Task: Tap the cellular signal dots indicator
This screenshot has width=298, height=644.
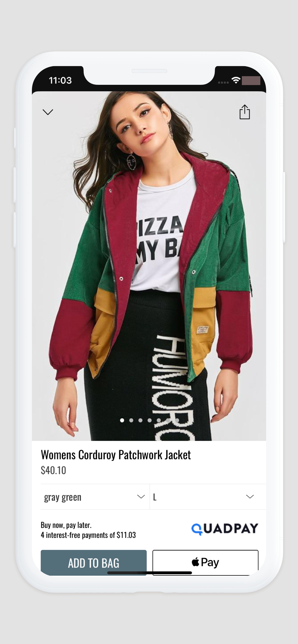Action: tap(223, 82)
